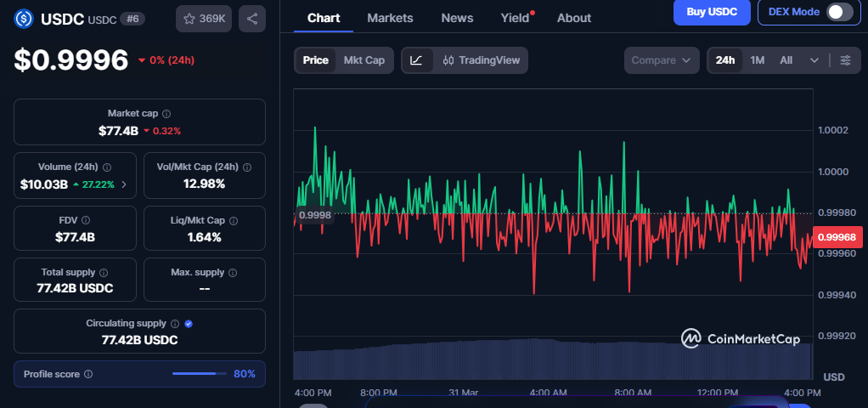Click the share icon button
868x408 pixels.
pyautogui.click(x=251, y=18)
